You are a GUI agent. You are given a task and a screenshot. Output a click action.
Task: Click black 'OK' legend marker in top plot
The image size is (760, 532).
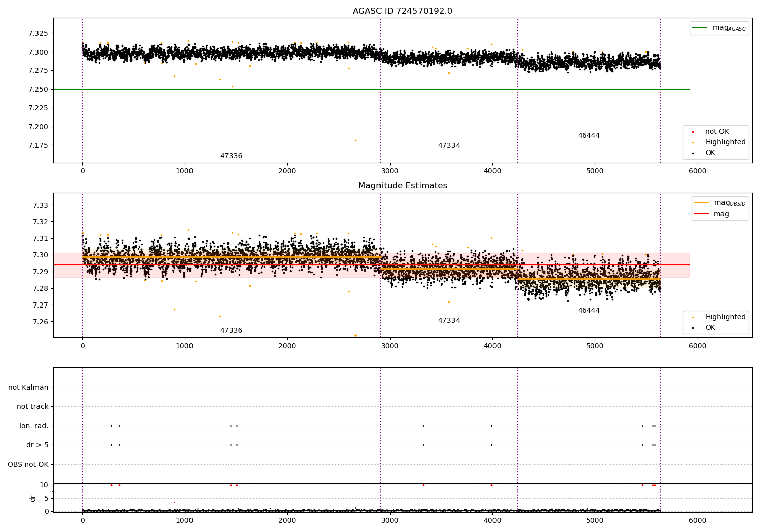tap(693, 153)
